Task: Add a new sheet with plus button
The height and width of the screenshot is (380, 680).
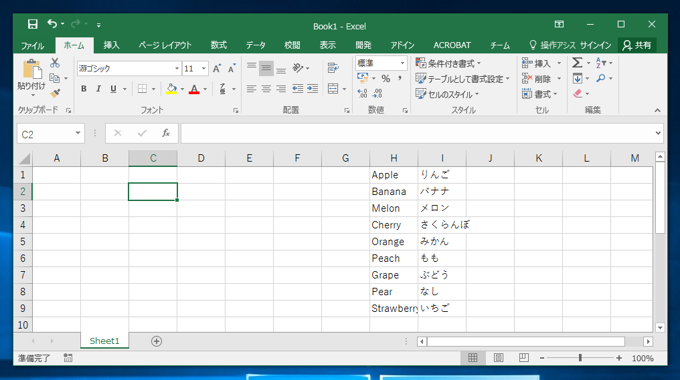Action: pyautogui.click(x=157, y=341)
